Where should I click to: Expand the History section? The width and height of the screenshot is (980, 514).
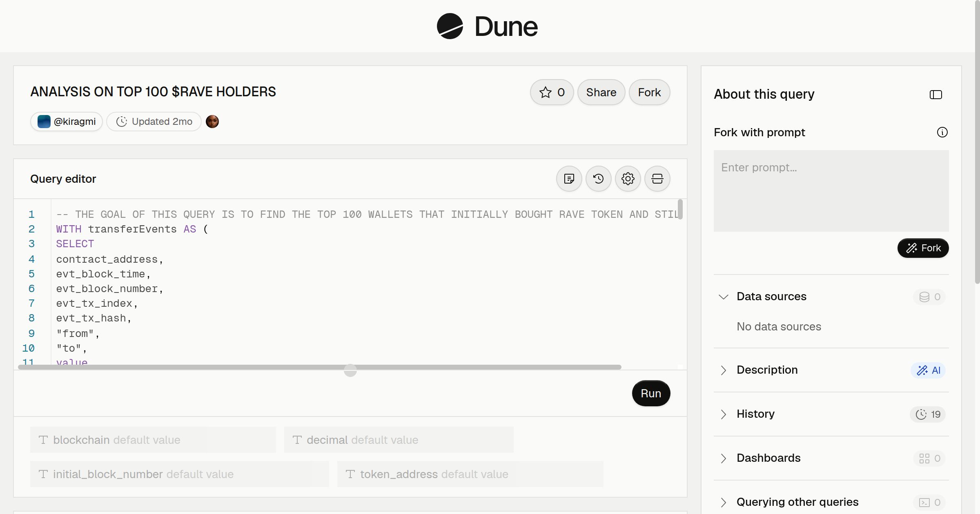(723, 414)
